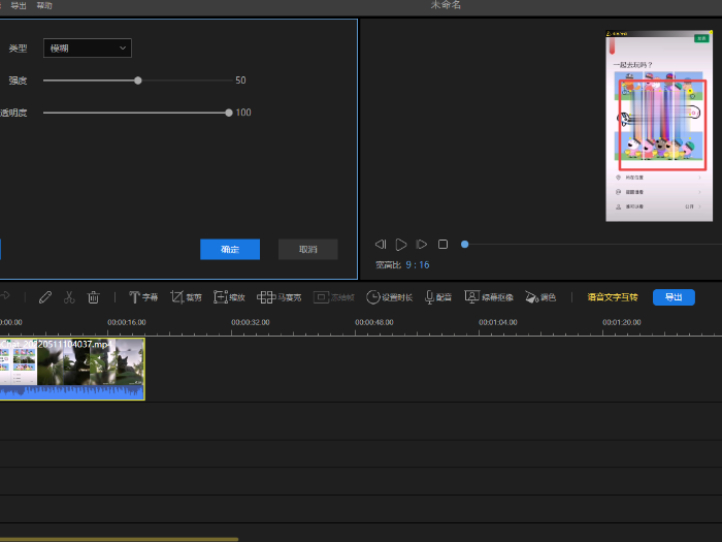The width and height of the screenshot is (722, 542).
Task: Click the 透明度 value 100
Action: pos(243,113)
